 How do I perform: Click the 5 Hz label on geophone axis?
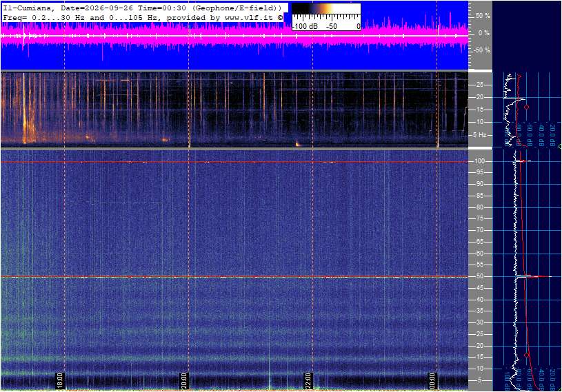pos(479,135)
